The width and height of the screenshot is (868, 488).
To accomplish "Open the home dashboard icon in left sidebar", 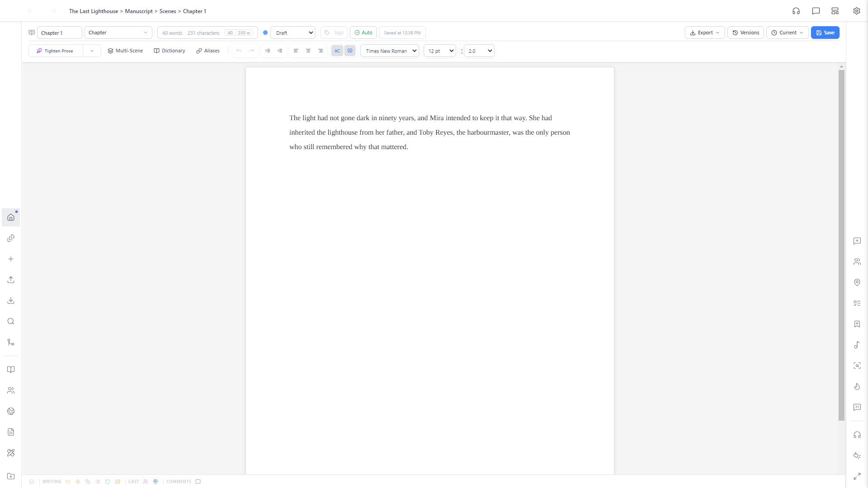I will (11, 217).
